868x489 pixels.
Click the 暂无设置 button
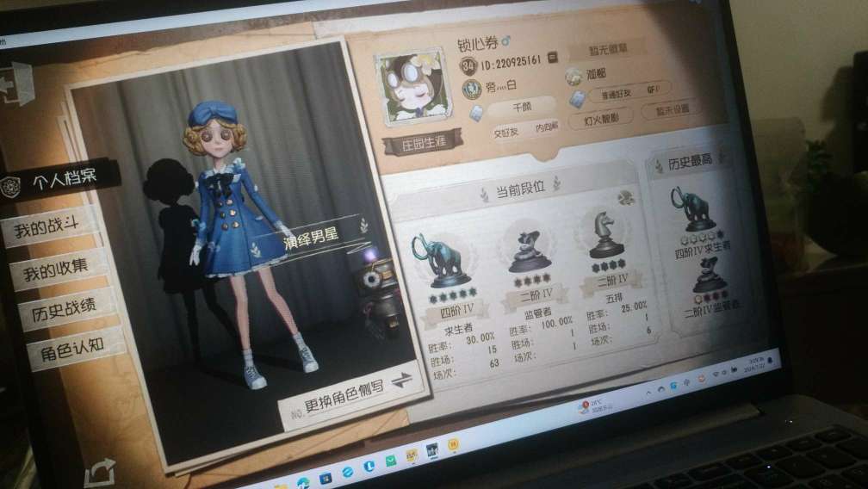(672, 109)
